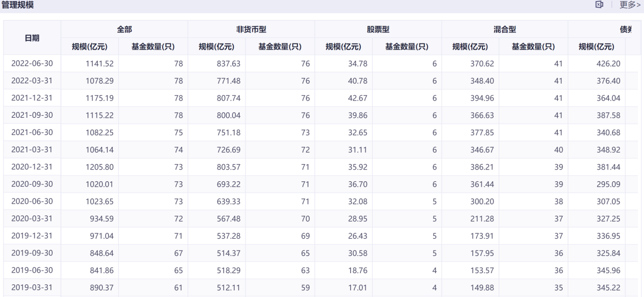Click the 2020-03-31 date cell

pos(33,219)
